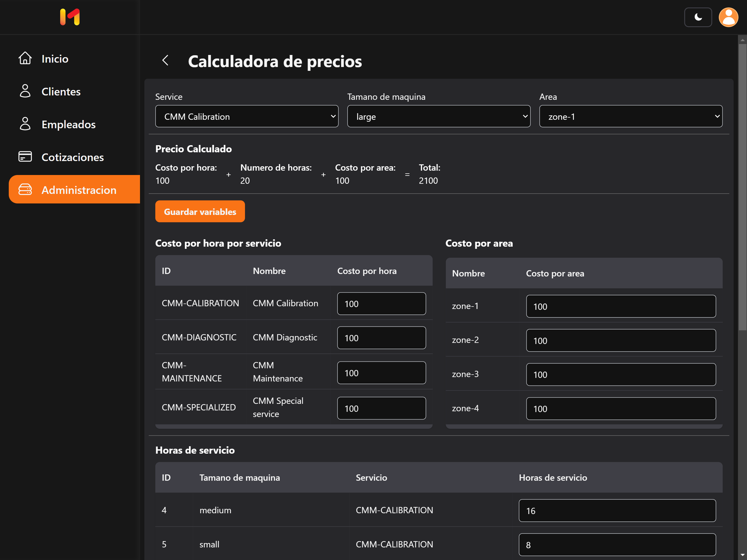This screenshot has height=560, width=747.
Task: Click the 'CMM Special service' name cell
Action: click(x=288, y=407)
